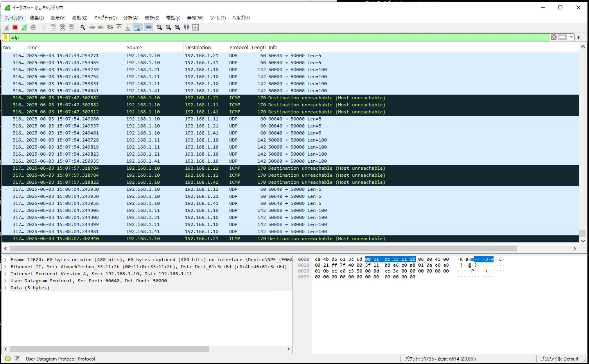Image resolution: width=589 pixels, height=364 pixels.
Task: Jump to the first packet
Action: 119,27
